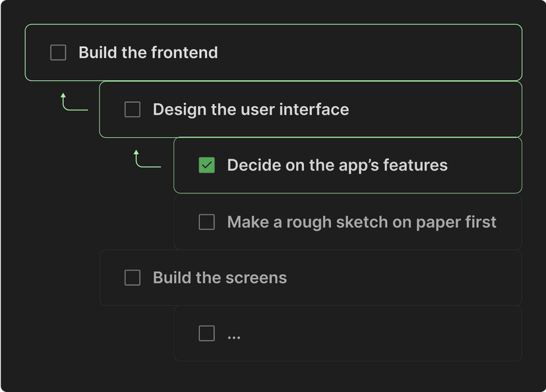
Task: Click the Build the frontend task label
Action: coord(148,53)
